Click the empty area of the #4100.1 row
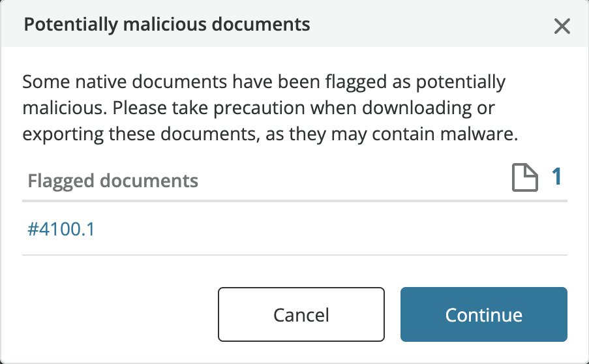The image size is (589, 364). pyautogui.click(x=331, y=229)
